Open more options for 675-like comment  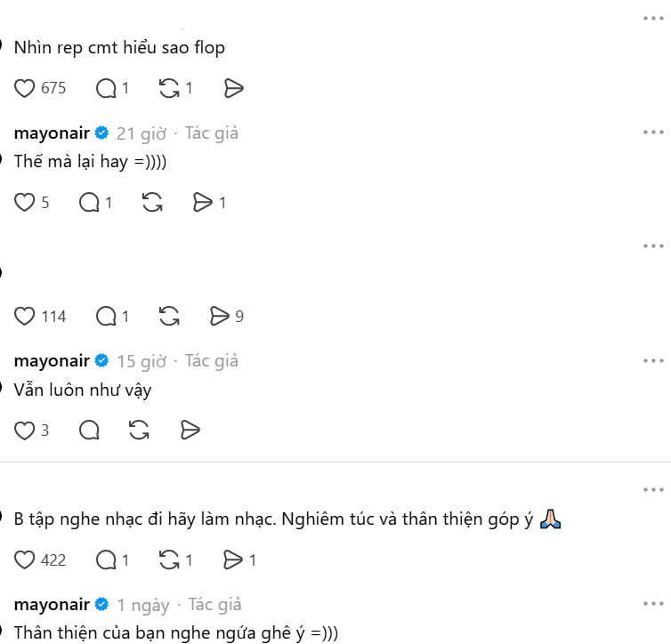pyautogui.click(x=653, y=19)
